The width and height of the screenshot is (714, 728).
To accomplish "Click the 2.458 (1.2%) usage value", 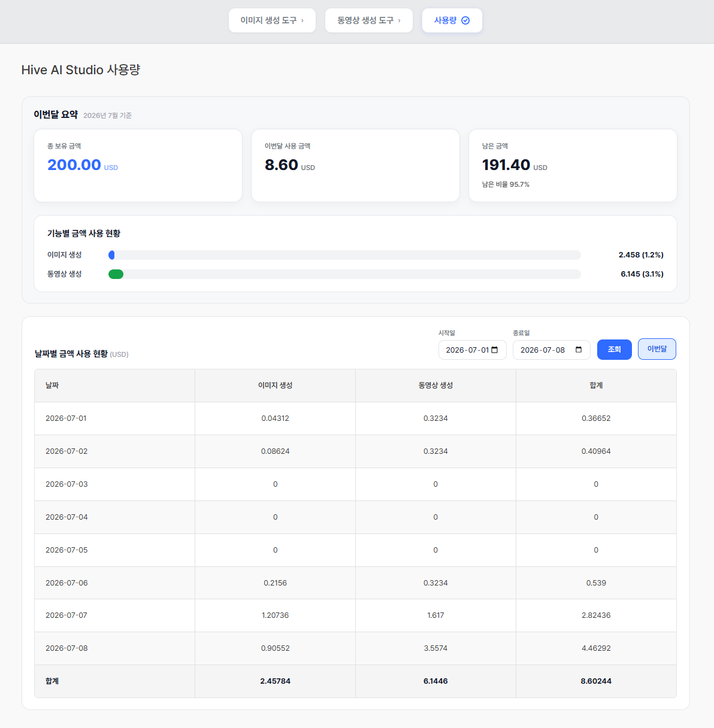I will click(x=641, y=255).
